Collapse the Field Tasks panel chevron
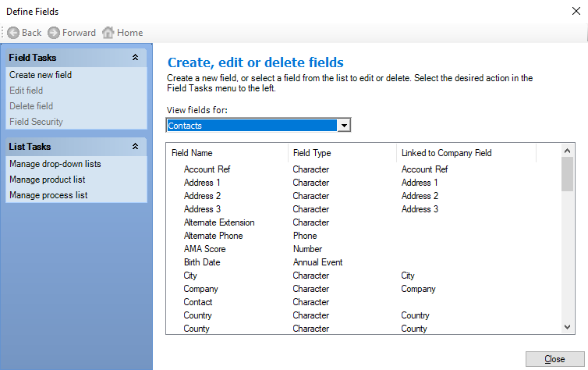The height and width of the screenshot is (370, 588). click(135, 58)
